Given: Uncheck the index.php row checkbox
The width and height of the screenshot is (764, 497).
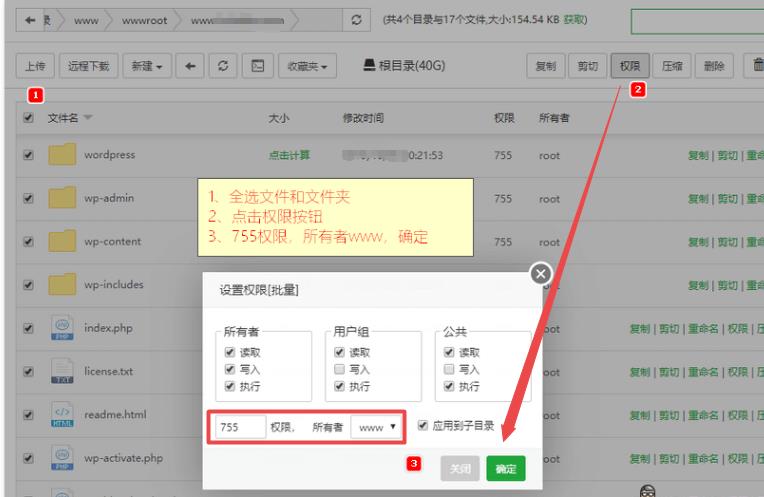Looking at the screenshot, I should tap(28, 328).
